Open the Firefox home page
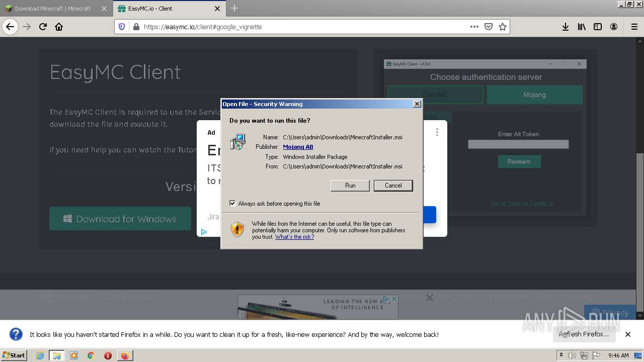644x362 pixels. coord(59,27)
